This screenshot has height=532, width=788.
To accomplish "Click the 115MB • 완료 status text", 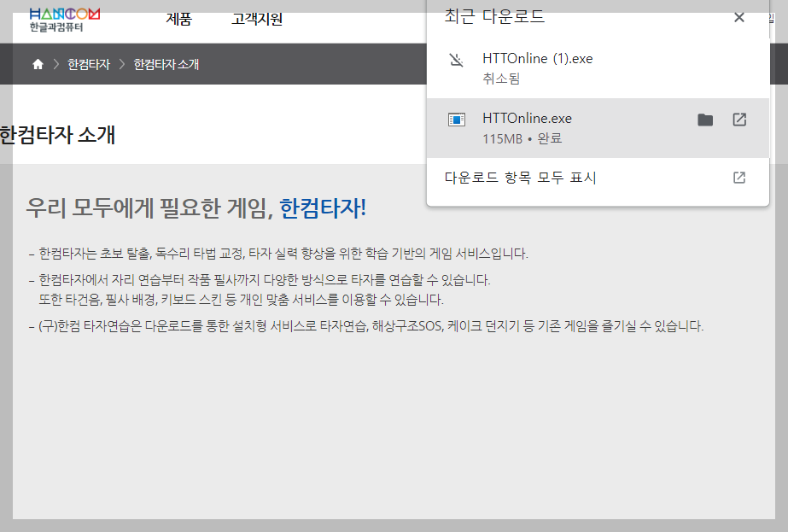I will pos(522,139).
